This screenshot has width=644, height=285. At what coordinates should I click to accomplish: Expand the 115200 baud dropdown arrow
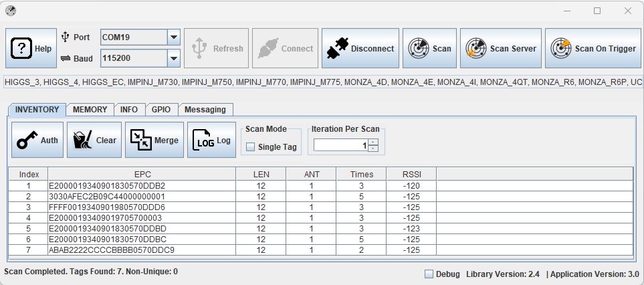point(174,58)
